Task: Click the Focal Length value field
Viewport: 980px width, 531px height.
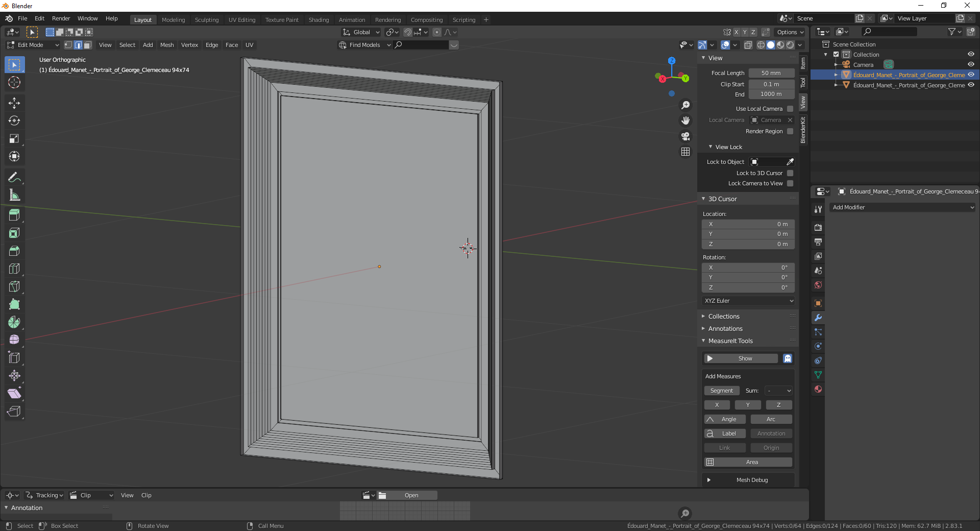Action: pyautogui.click(x=771, y=73)
